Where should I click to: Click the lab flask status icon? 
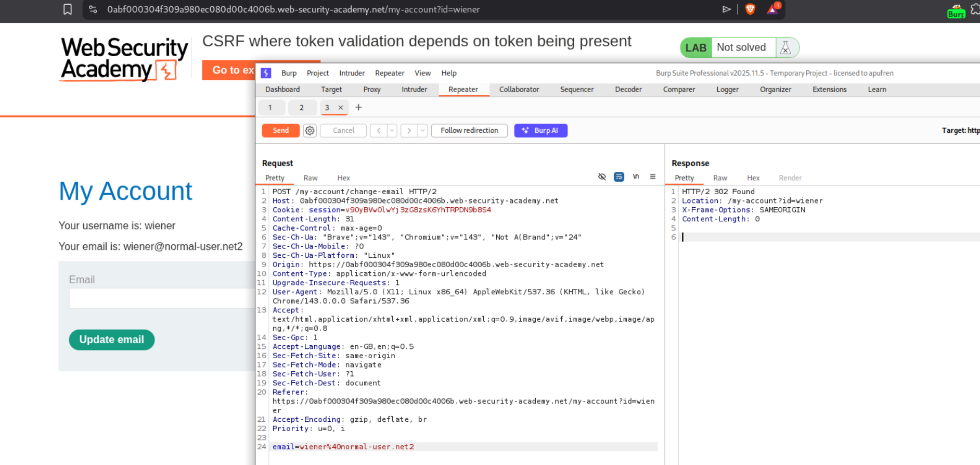[x=785, y=48]
